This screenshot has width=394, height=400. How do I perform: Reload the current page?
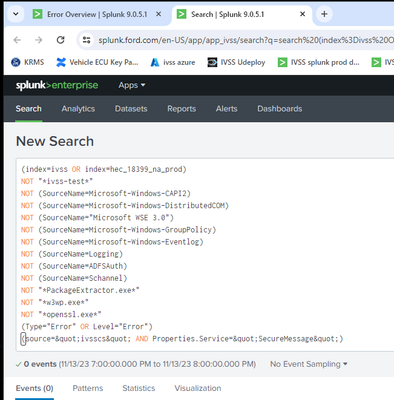pos(60,40)
